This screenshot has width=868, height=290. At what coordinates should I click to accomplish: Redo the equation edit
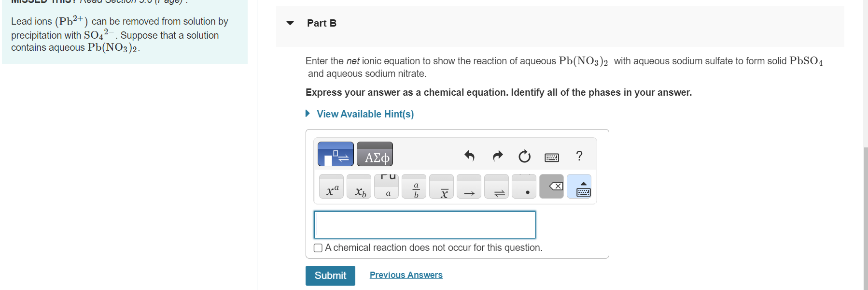click(x=497, y=156)
